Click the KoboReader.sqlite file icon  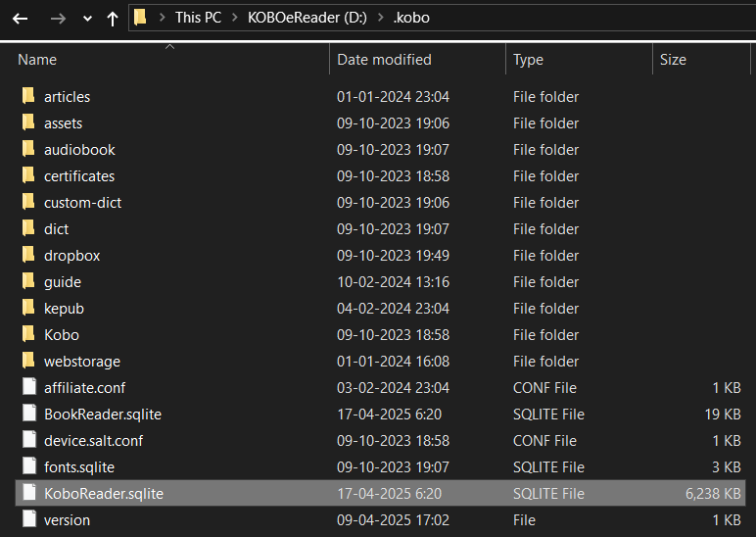[x=29, y=493]
